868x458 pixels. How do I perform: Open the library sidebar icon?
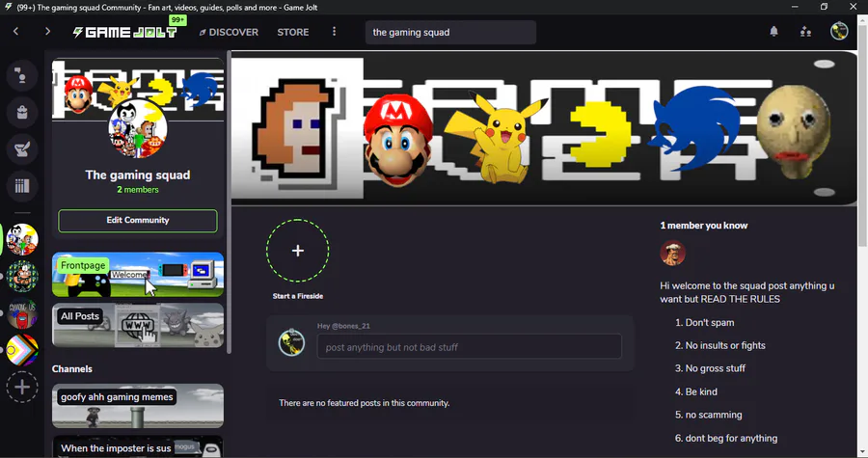coord(22,186)
